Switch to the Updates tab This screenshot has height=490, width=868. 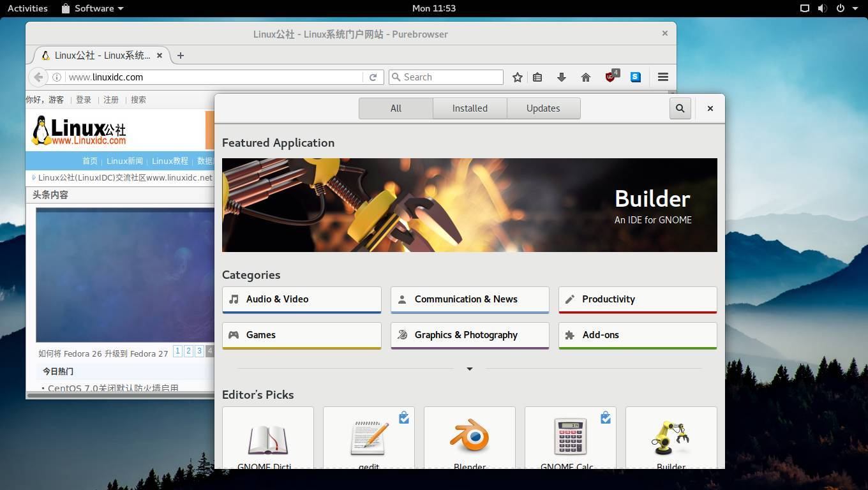(x=543, y=108)
